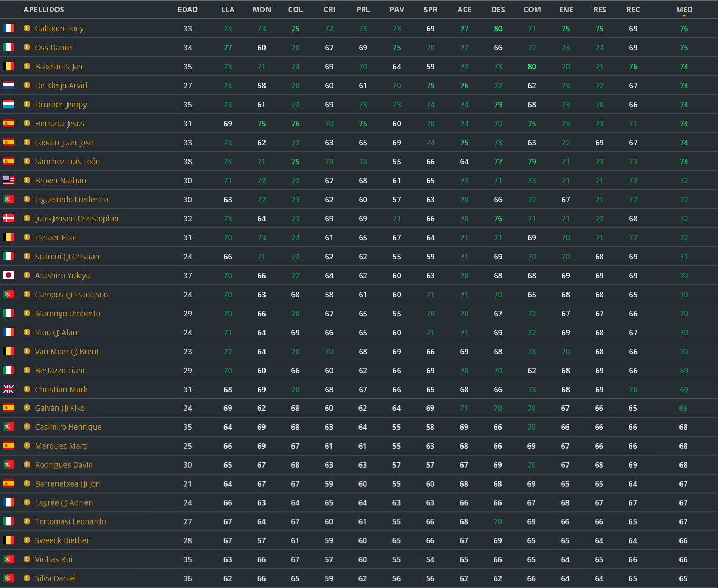Sort riders by DES column header

(x=498, y=10)
